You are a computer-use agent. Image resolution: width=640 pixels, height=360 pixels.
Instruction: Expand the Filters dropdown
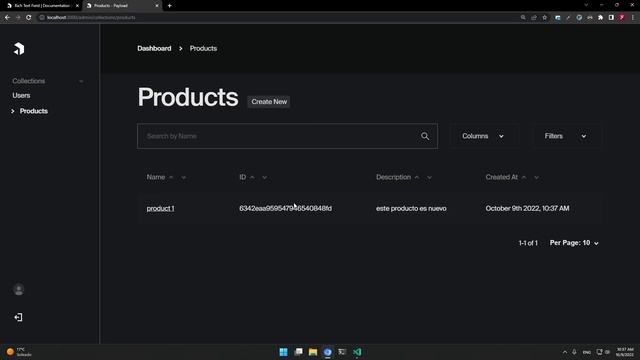point(567,136)
